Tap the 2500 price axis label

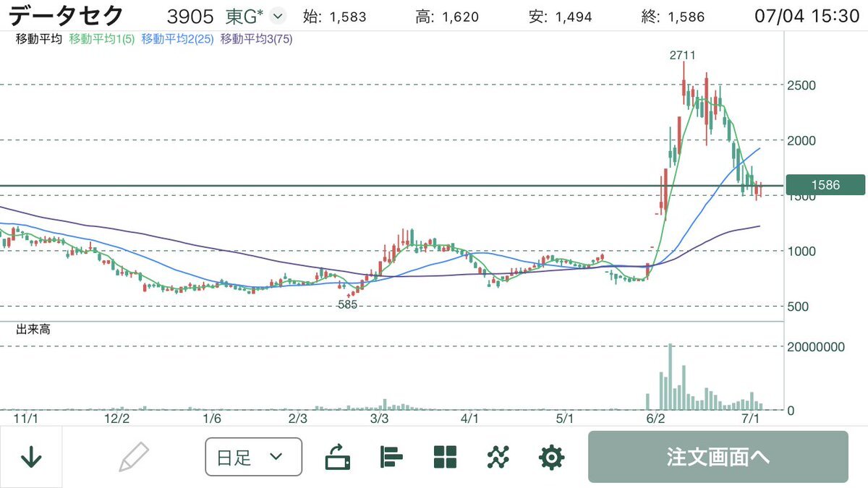(801, 85)
